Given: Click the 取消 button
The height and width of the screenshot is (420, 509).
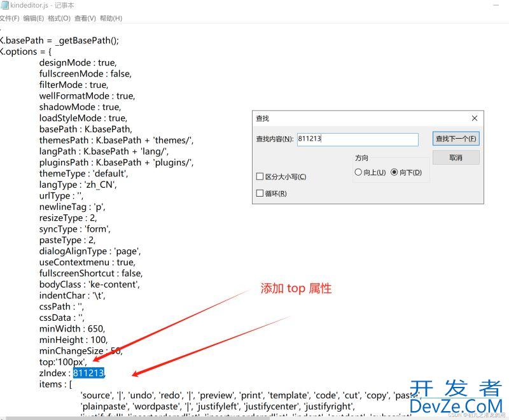Looking at the screenshot, I should [x=456, y=157].
